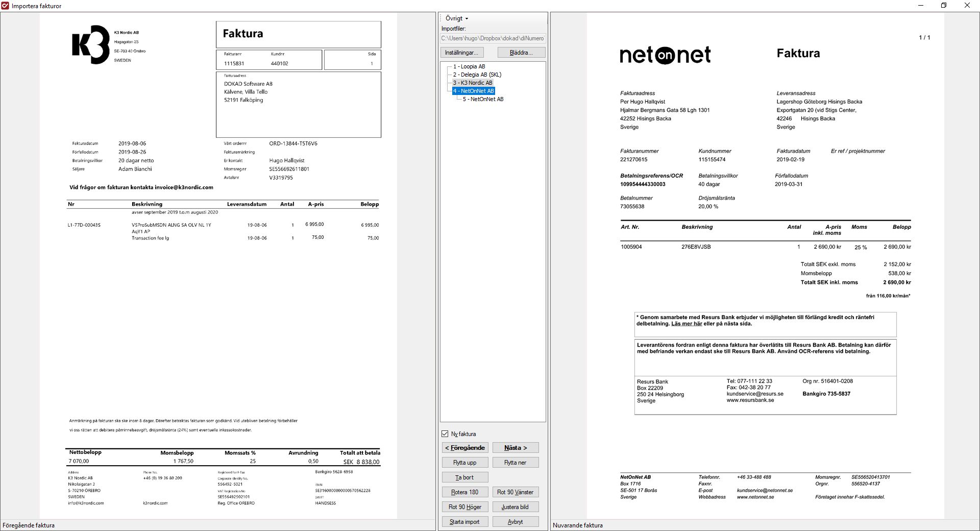Click item code L1-77D-00043S
The image size is (980, 531).
(x=84, y=225)
